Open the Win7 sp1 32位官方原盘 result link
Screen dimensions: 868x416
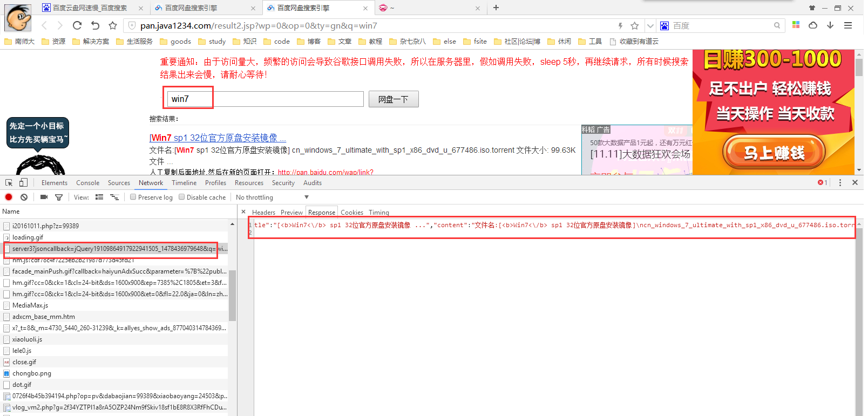click(x=218, y=138)
